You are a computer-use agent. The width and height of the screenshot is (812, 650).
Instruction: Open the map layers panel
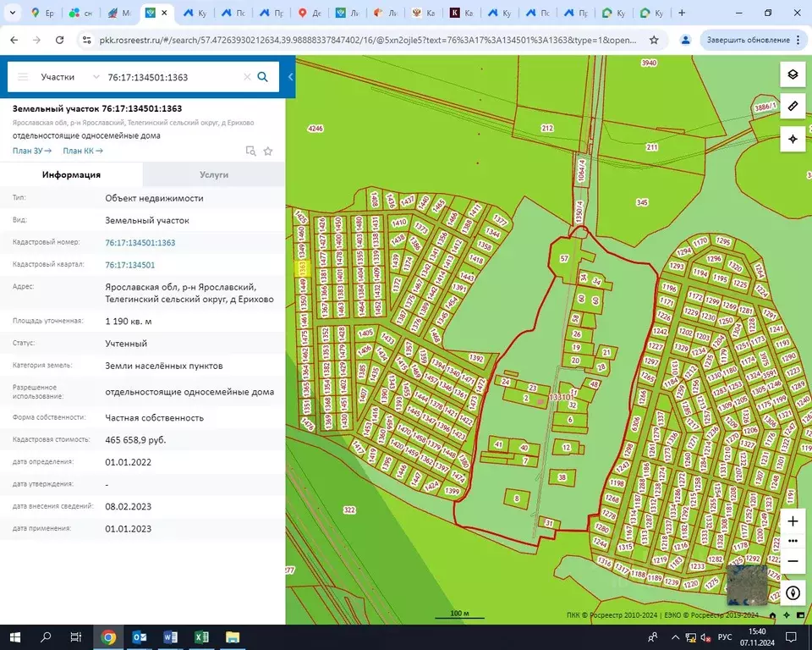pos(793,74)
